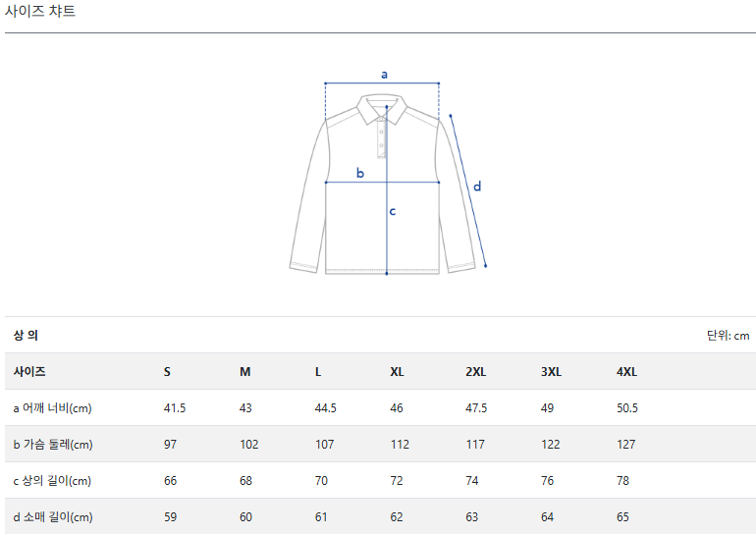Click the 'c 상의 길이(cm)' row label
The width and height of the screenshot is (756, 535).
click(52, 481)
